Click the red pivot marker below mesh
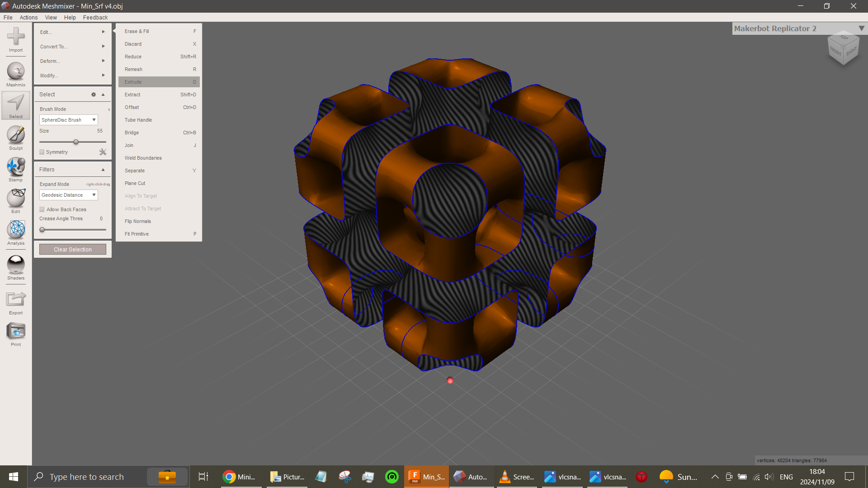This screenshot has height=488, width=868. pyautogui.click(x=450, y=380)
